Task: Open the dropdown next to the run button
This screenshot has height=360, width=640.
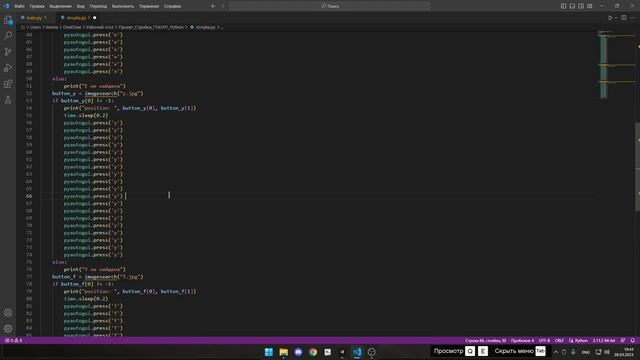Action: (616, 18)
